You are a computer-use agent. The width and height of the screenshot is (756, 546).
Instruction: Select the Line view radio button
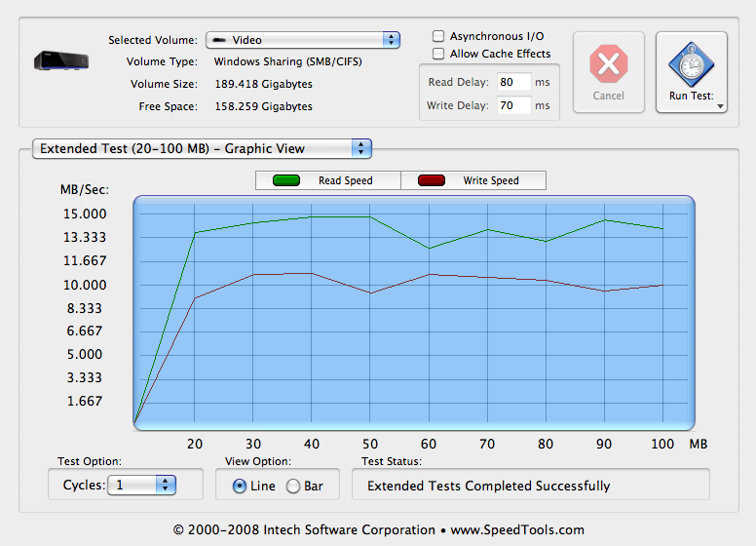click(240, 486)
